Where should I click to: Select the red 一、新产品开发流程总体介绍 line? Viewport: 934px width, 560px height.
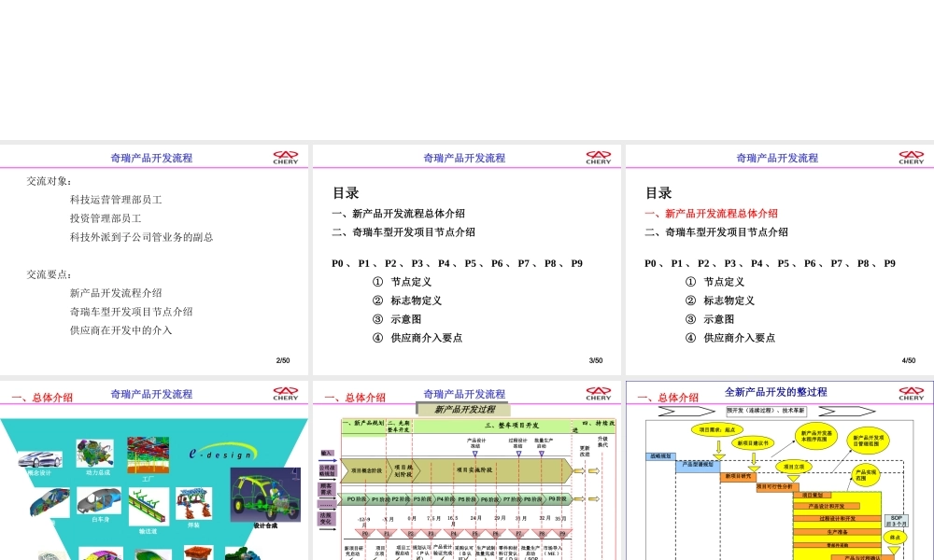pyautogui.click(x=711, y=213)
